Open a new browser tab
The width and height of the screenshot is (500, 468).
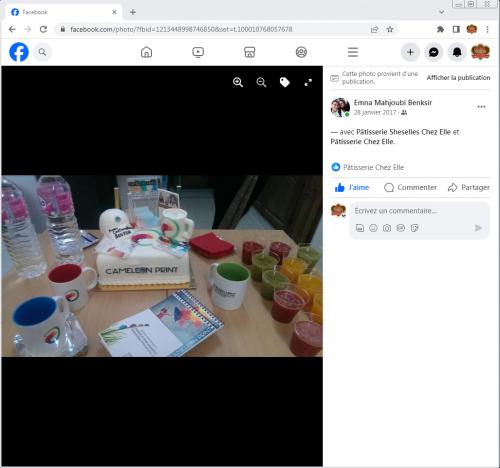133,12
